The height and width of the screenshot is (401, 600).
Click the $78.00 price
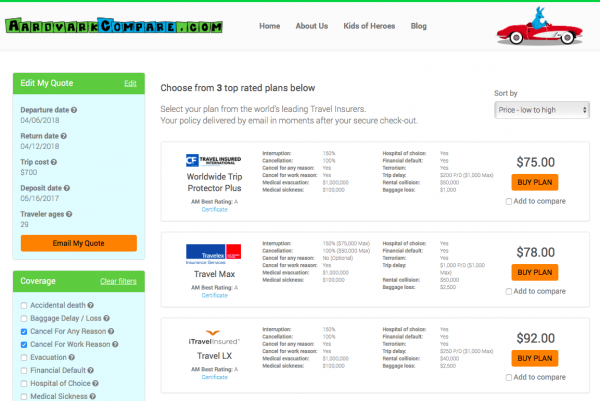coord(535,253)
